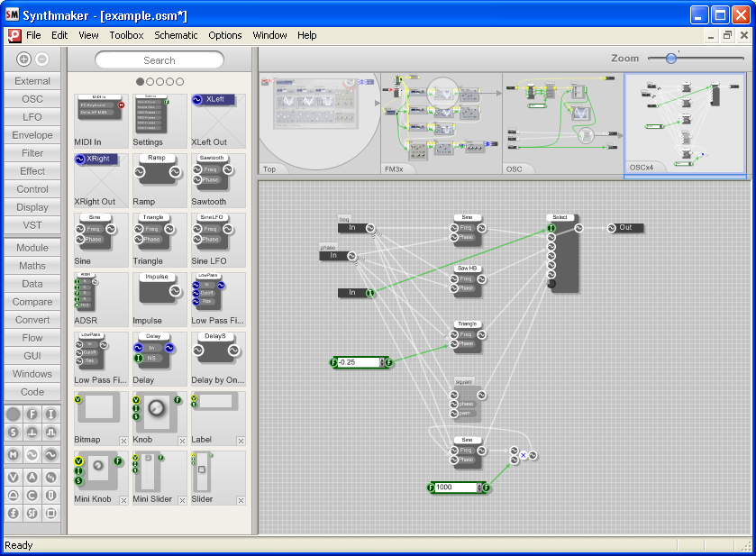Select the highlighted white Stream connector filter
The height and width of the screenshot is (556, 756).
coord(32,454)
